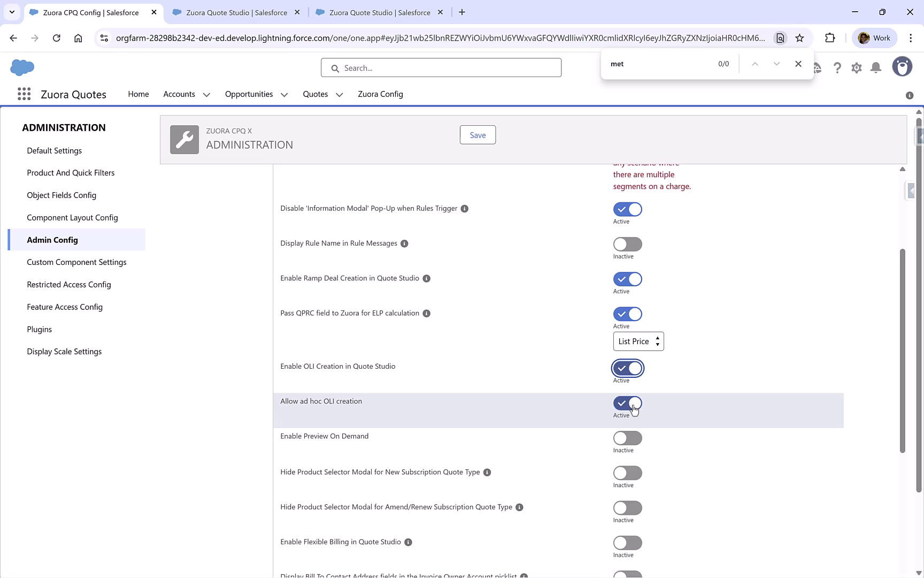Open Restricted Access Config settings
The width and height of the screenshot is (924, 578).
[68, 284]
